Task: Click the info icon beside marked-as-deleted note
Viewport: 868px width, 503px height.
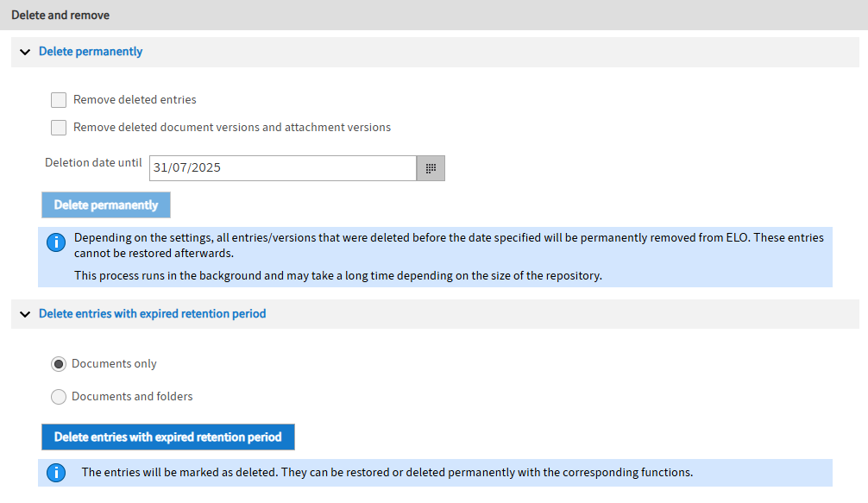Action: [x=56, y=473]
